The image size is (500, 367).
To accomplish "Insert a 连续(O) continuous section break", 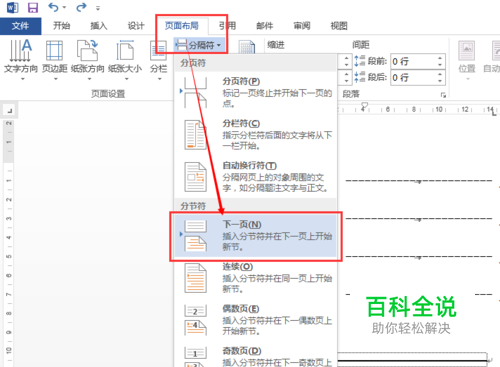I will [x=255, y=278].
